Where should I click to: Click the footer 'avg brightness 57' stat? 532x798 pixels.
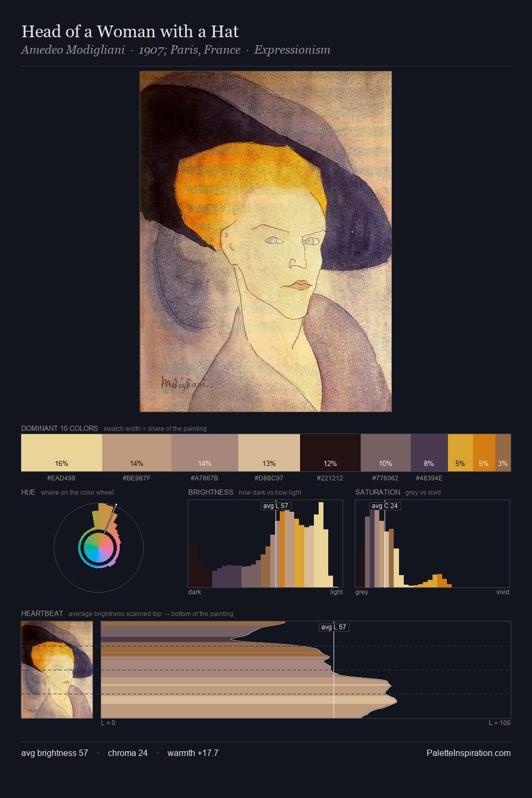click(x=55, y=753)
